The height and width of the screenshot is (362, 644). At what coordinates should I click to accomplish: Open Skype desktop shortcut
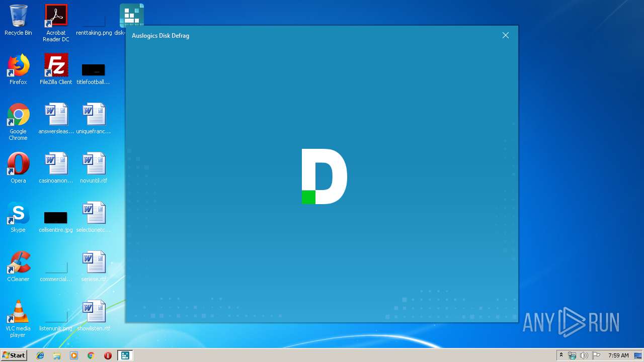(x=18, y=217)
